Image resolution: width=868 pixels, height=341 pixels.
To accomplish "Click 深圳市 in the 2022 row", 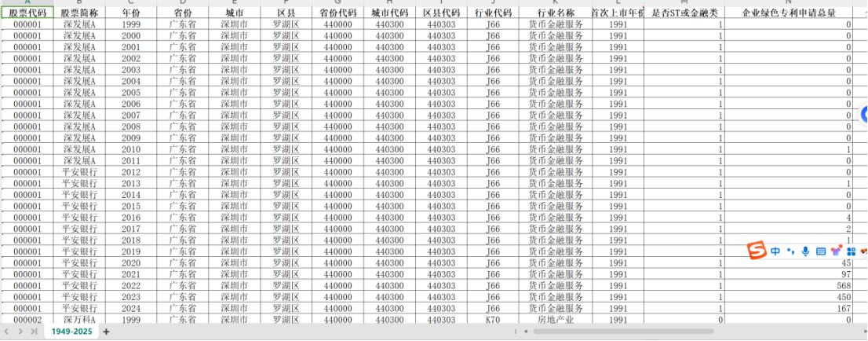I will (234, 285).
